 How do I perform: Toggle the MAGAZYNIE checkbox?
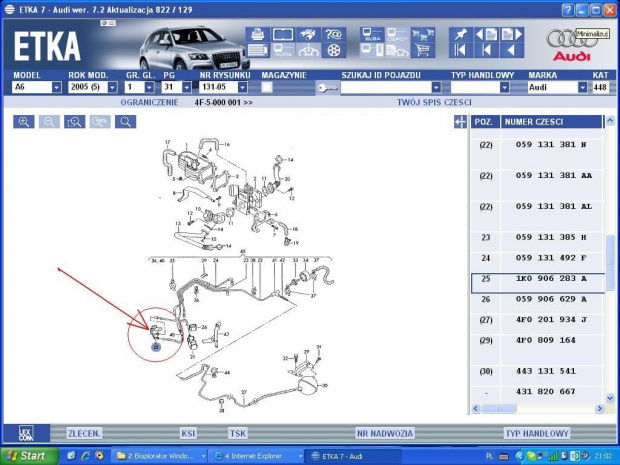(x=267, y=87)
